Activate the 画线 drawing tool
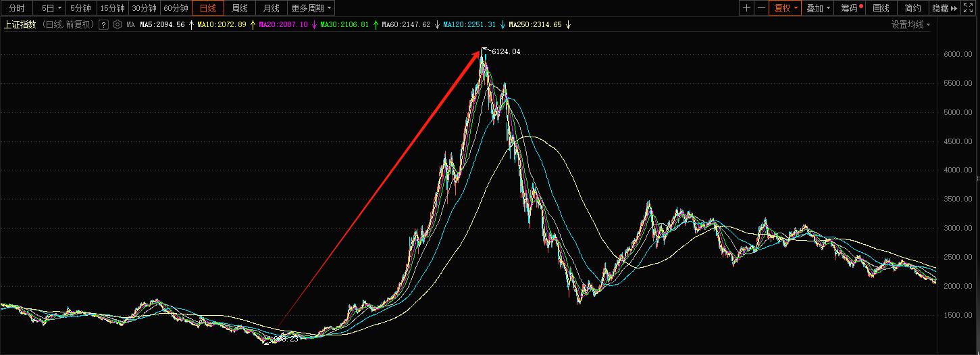Screen dimensions: 980x355 coord(881,8)
